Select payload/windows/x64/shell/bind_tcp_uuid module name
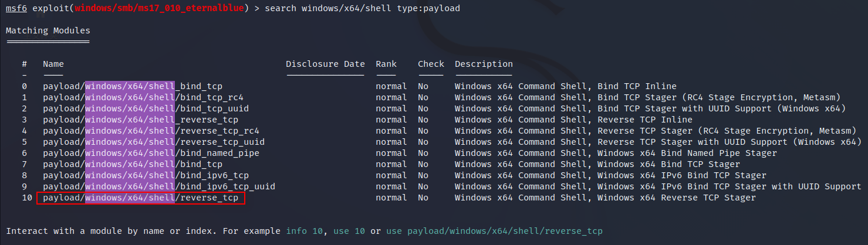The image size is (868, 245). (146, 108)
